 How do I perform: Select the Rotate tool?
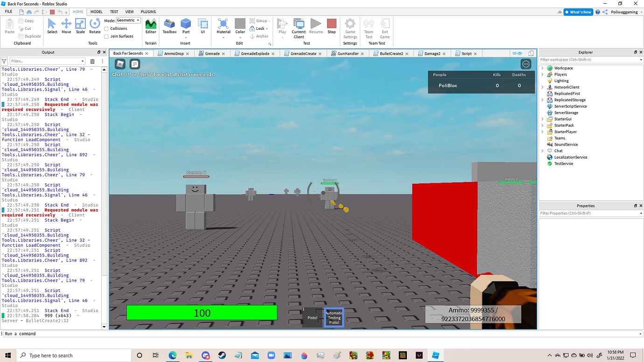[95, 26]
